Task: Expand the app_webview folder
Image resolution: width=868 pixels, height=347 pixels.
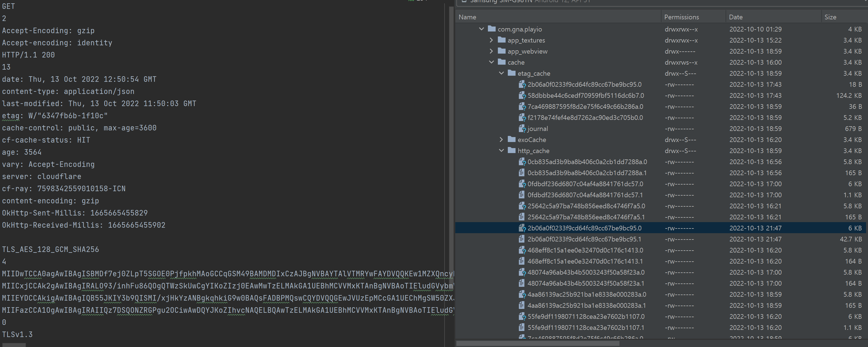Action: (491, 51)
